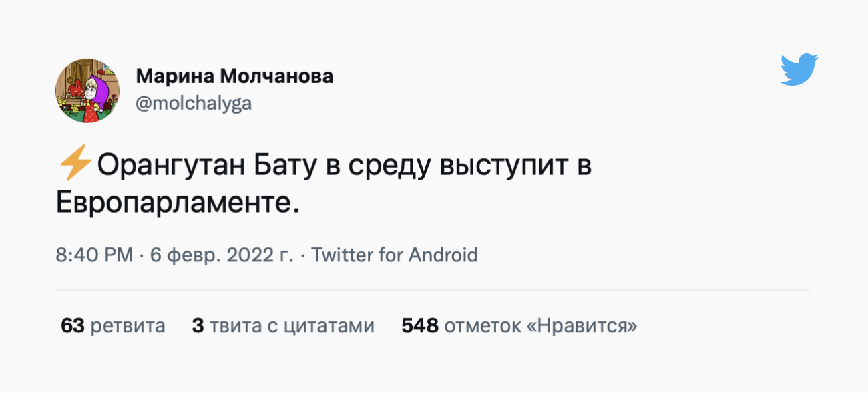
Task: Click the 8:40 PM timestamp
Action: [x=95, y=255]
